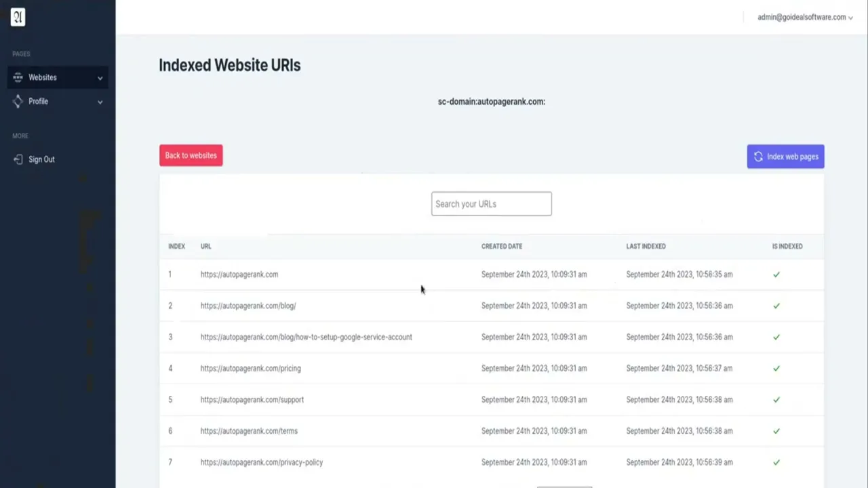Click the Indexed Website URIs heading
868x488 pixels.
tap(230, 65)
